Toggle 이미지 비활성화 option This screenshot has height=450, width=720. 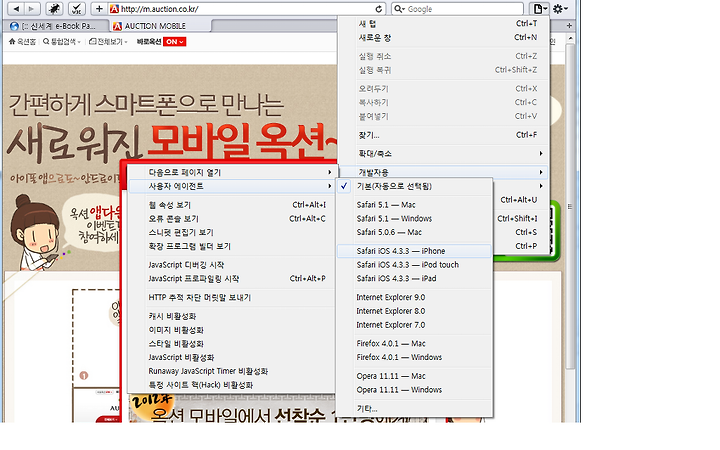pyautogui.click(x=232, y=330)
